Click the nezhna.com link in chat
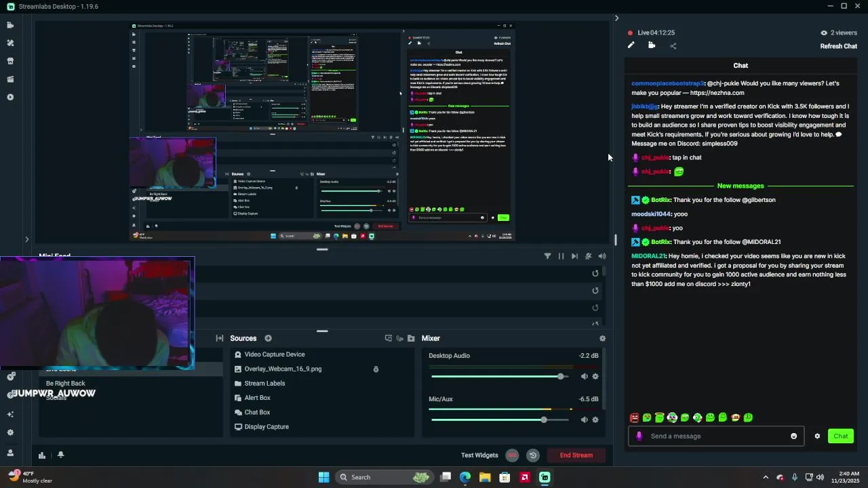This screenshot has height=488, width=868. coord(717,93)
